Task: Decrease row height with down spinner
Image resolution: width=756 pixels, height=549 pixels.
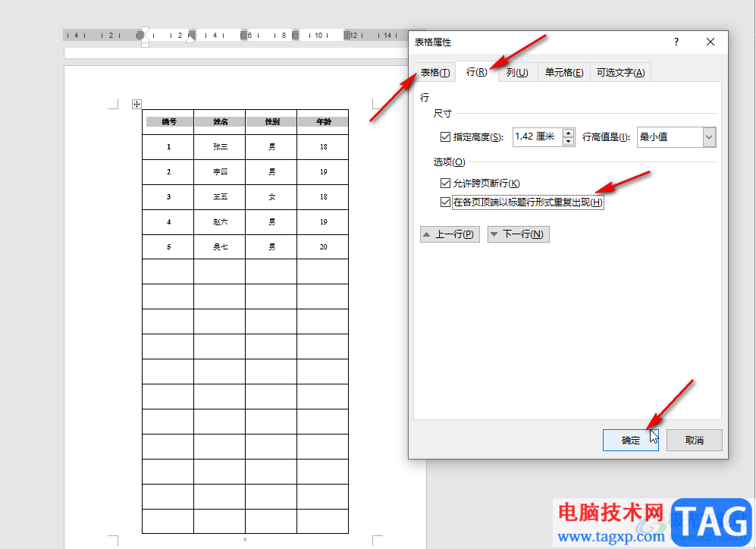Action: 569,141
